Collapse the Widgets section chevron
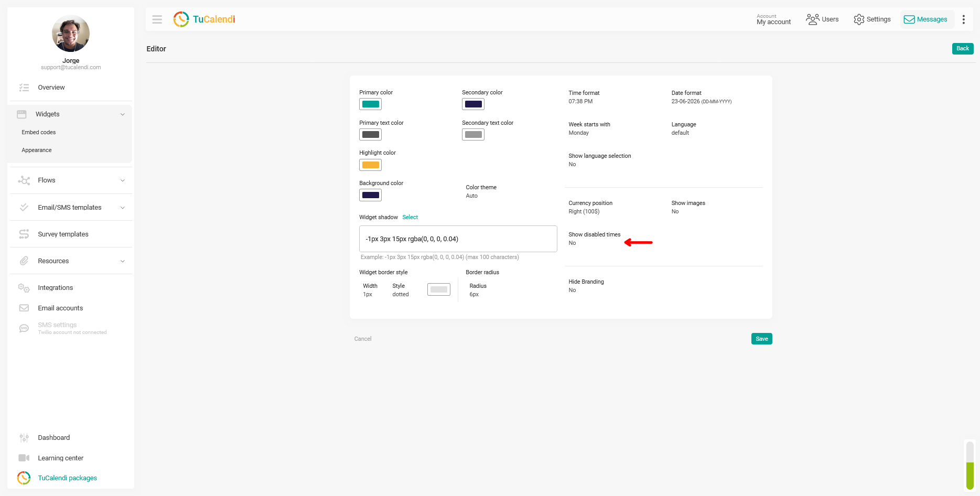The image size is (980, 496). click(x=123, y=114)
